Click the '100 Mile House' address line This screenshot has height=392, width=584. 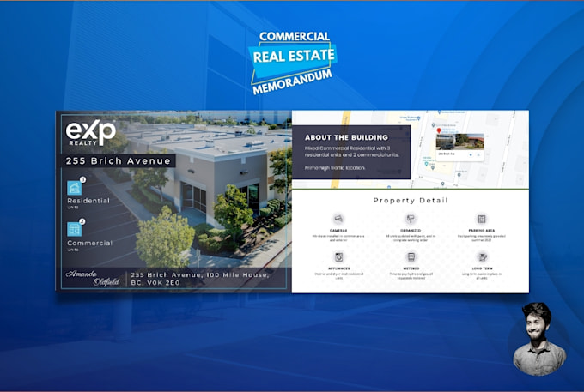199,274
